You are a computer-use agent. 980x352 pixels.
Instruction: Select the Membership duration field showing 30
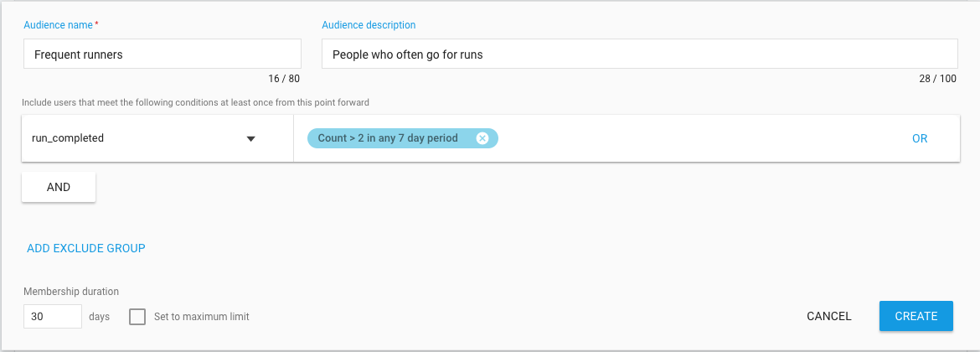(53, 316)
